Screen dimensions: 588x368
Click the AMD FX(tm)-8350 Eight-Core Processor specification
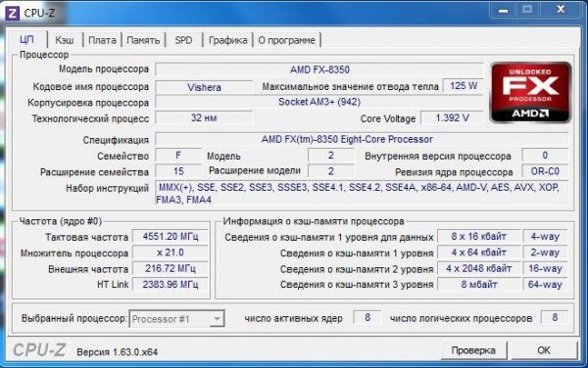tap(362, 139)
